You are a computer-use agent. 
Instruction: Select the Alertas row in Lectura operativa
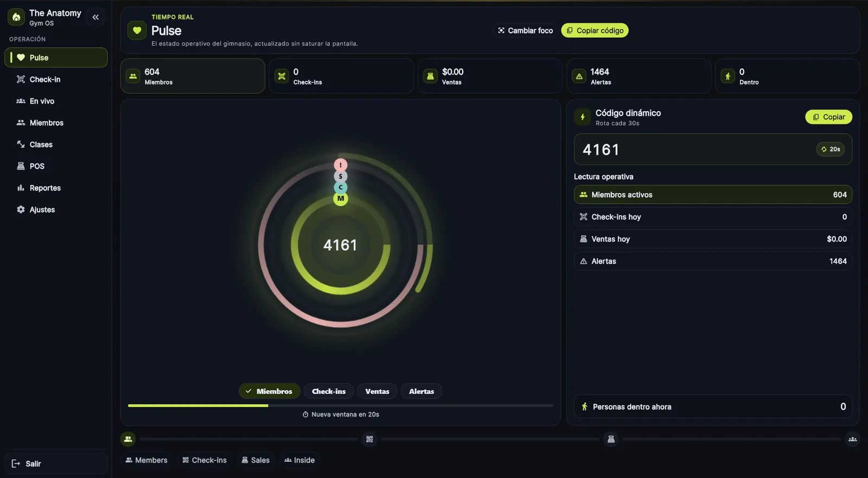(x=713, y=262)
